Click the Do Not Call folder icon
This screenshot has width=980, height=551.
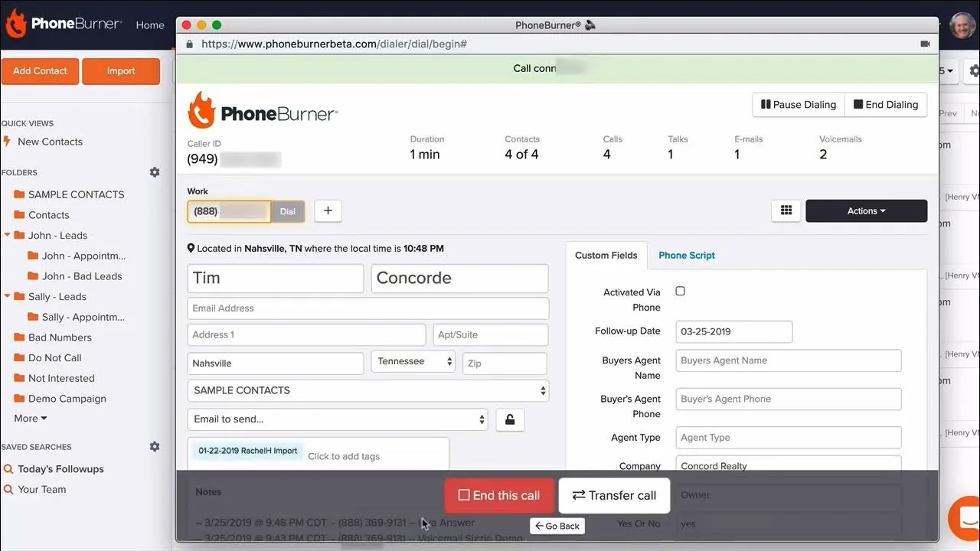[x=20, y=358]
